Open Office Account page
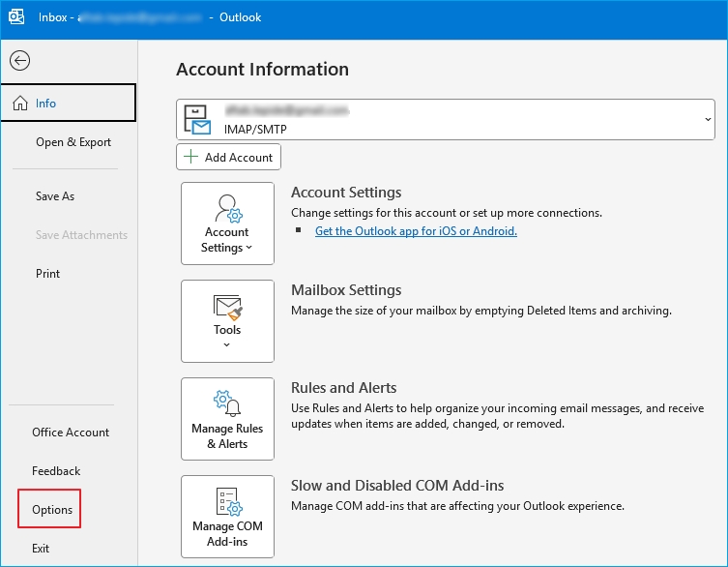The width and height of the screenshot is (728, 567). (71, 433)
